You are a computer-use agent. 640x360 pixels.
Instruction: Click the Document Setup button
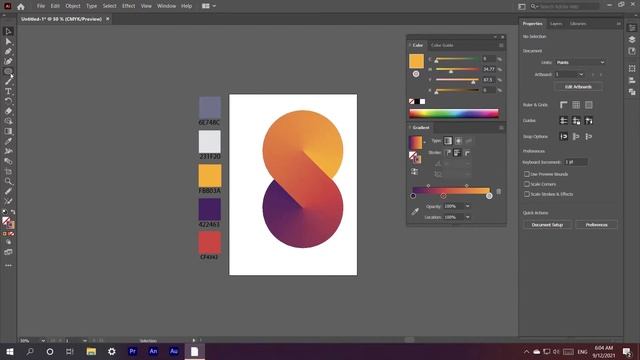[x=547, y=225]
